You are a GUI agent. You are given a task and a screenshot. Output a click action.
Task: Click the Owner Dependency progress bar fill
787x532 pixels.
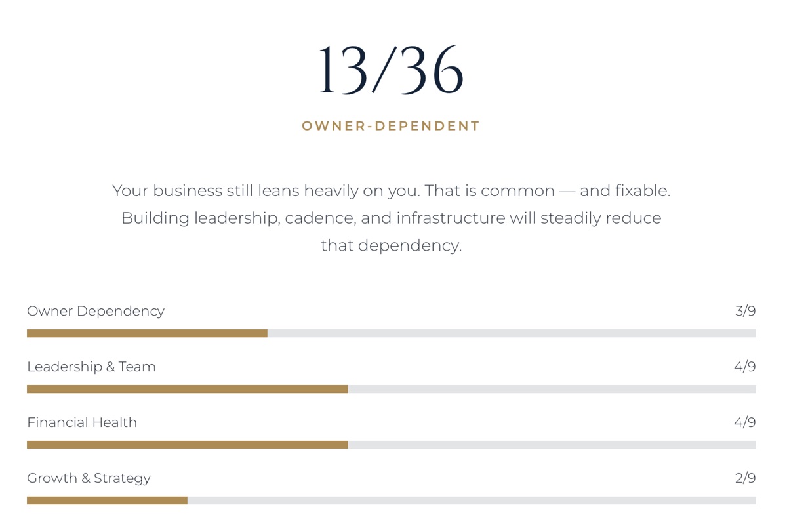coord(147,333)
